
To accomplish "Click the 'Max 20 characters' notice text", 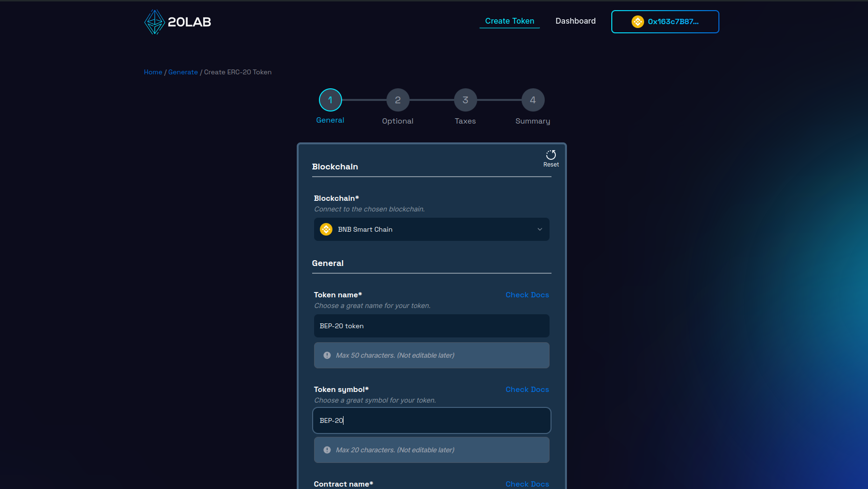I will point(395,450).
